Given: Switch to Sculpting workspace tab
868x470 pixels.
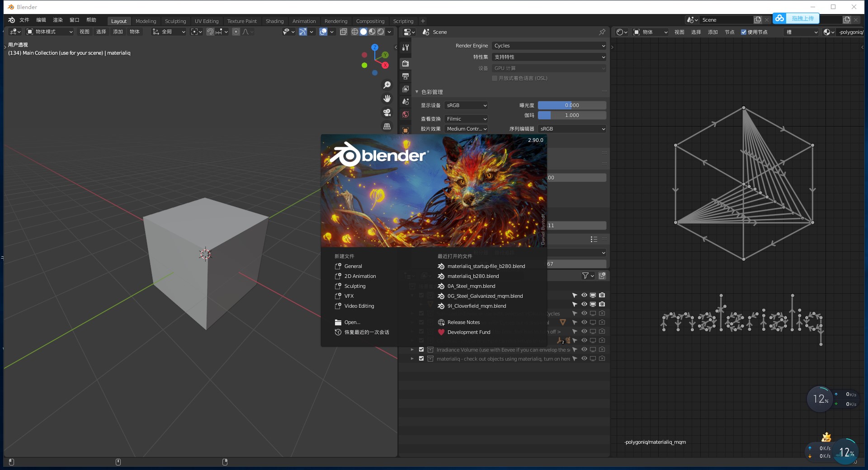Looking at the screenshot, I should click(x=175, y=21).
